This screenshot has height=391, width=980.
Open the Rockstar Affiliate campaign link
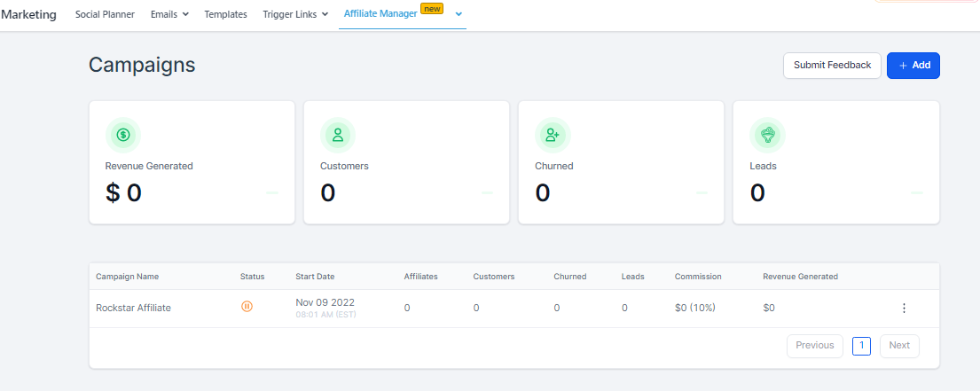(x=133, y=308)
